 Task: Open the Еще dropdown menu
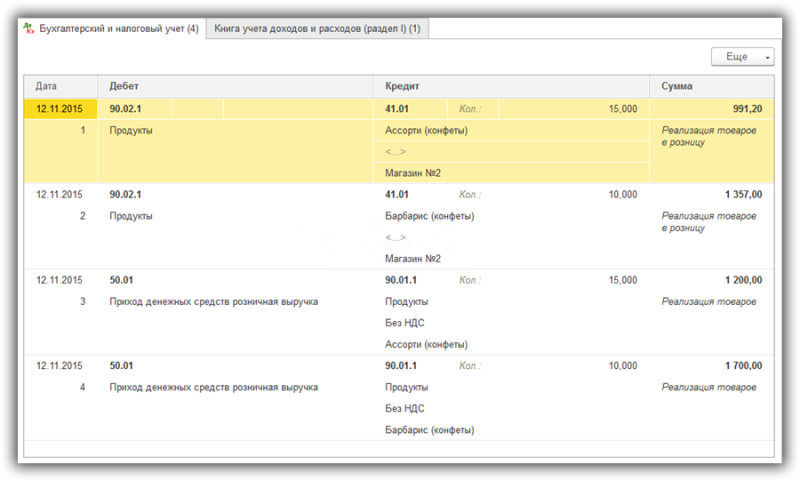[742, 57]
